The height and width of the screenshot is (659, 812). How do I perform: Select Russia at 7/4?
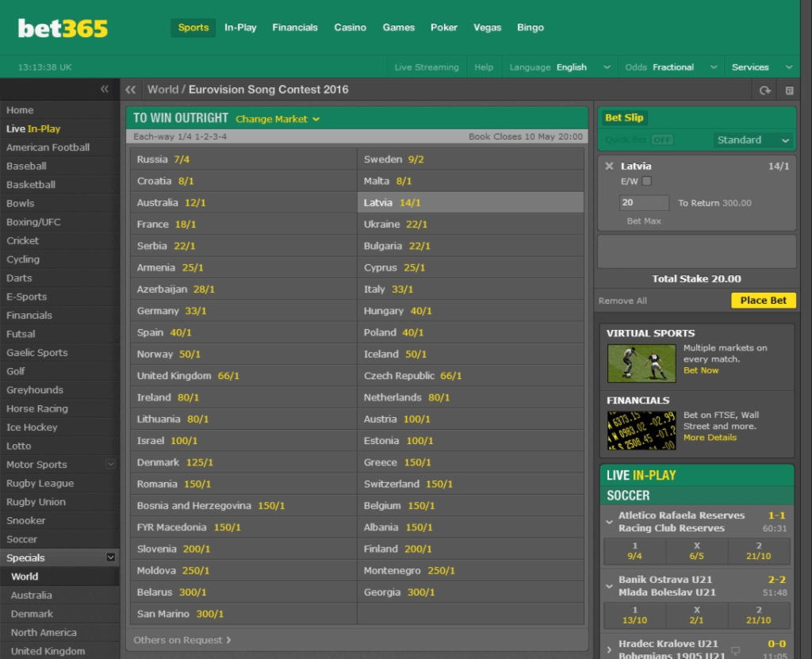coord(243,159)
